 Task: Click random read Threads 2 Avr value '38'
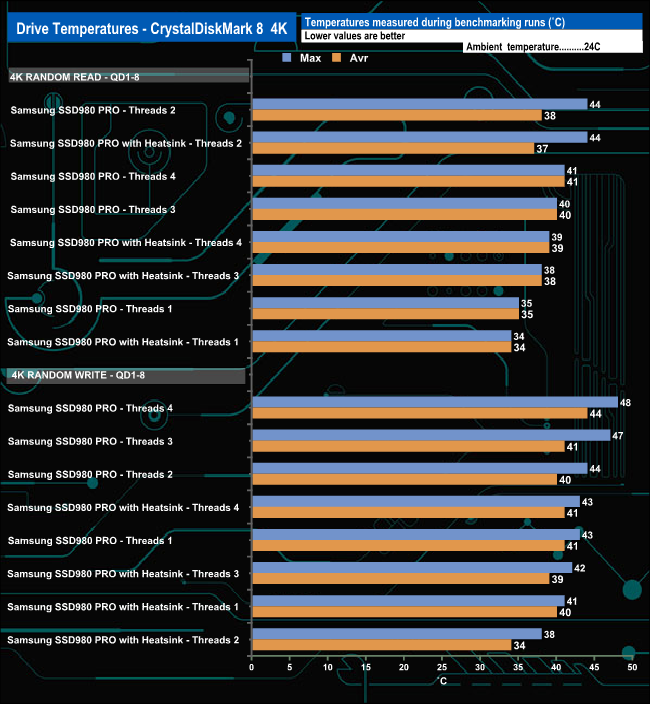click(550, 116)
